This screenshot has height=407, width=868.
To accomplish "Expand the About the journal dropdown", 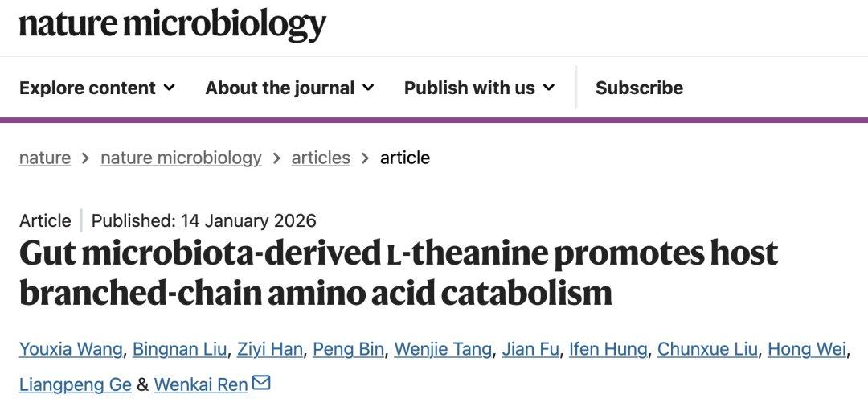I will point(289,88).
